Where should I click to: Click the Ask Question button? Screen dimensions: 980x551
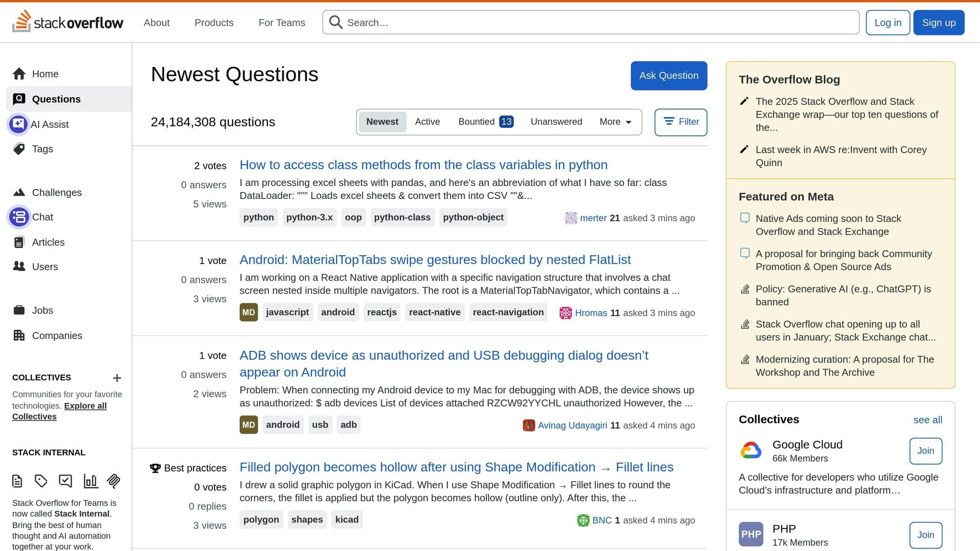[668, 75]
